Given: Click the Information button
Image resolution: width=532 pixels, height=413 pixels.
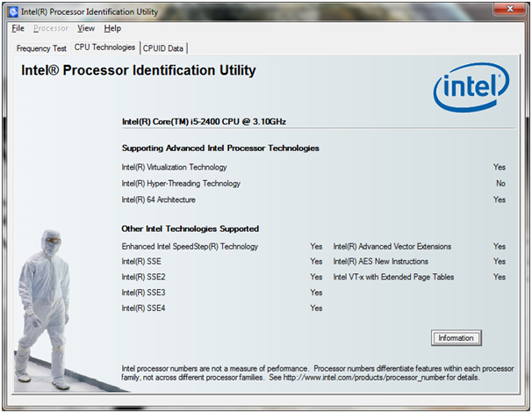Looking at the screenshot, I should click(456, 338).
